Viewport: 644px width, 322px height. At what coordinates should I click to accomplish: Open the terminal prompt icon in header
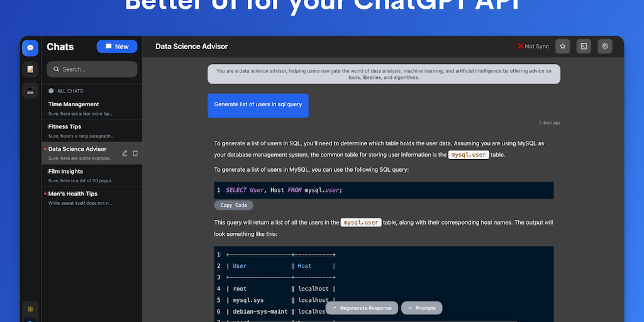pyautogui.click(x=584, y=47)
